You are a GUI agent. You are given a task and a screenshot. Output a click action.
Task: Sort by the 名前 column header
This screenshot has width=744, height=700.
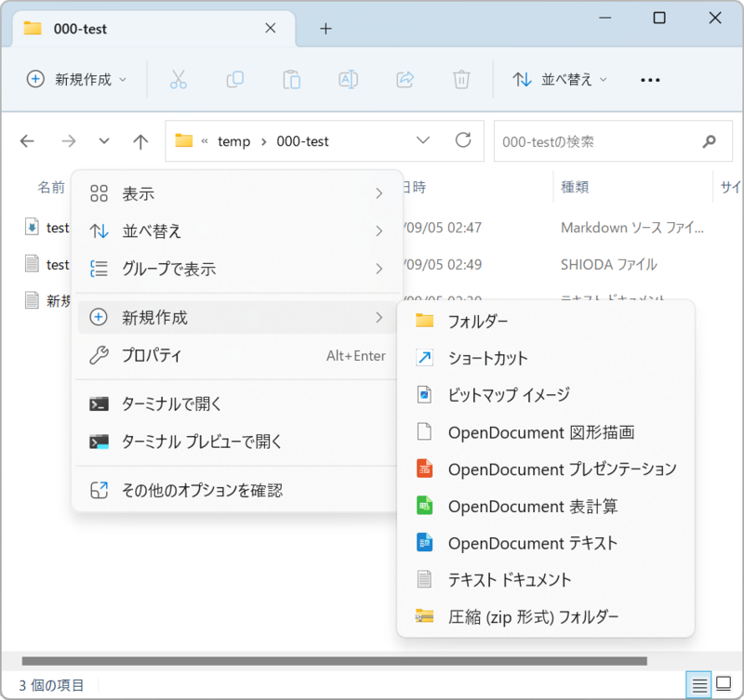pyautogui.click(x=51, y=187)
